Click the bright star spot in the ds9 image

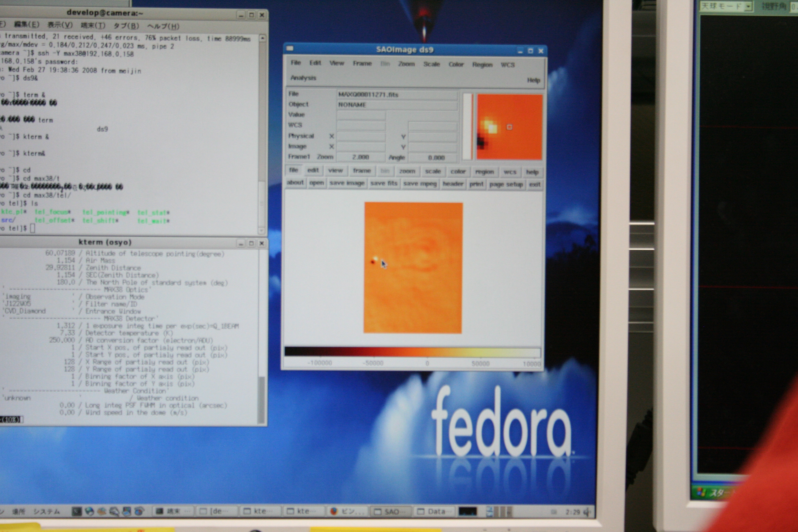point(376,259)
